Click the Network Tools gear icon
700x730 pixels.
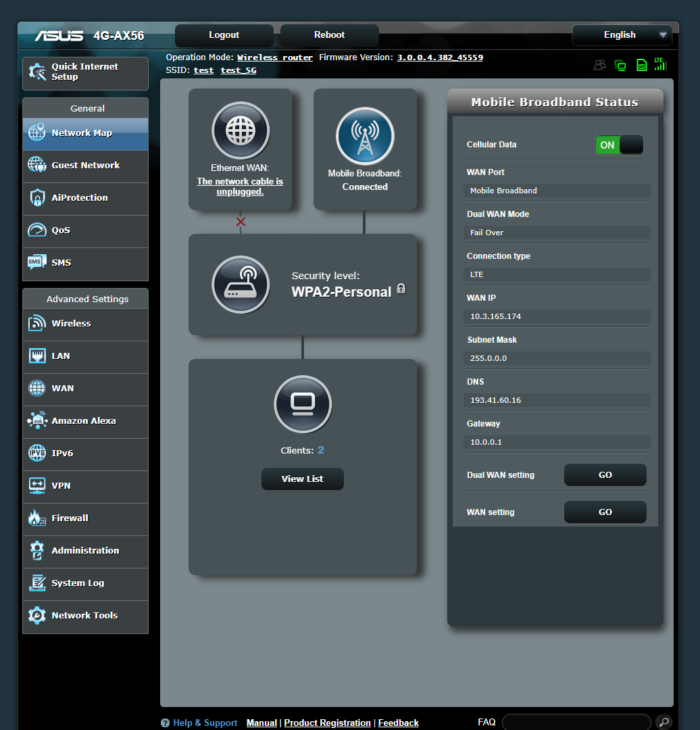[x=36, y=616]
